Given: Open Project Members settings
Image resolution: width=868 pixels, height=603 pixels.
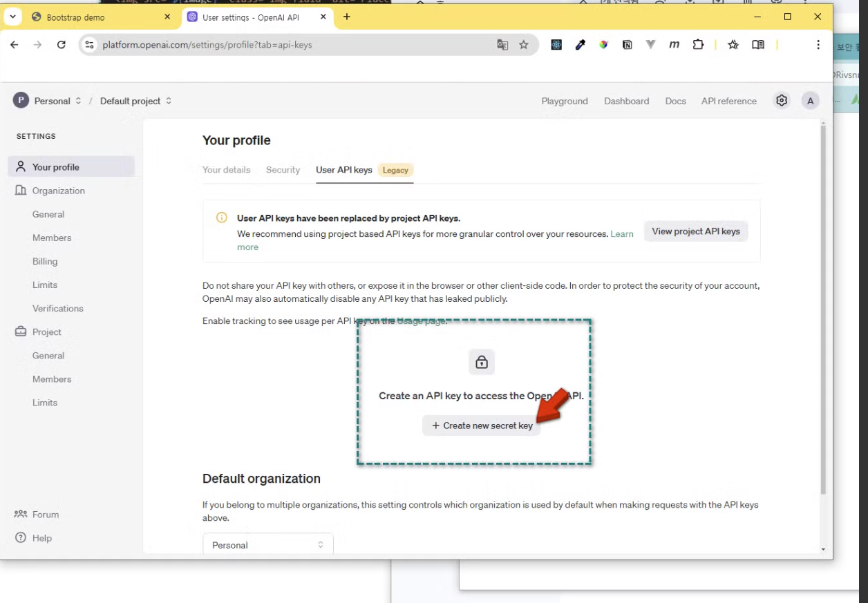Looking at the screenshot, I should [x=52, y=379].
